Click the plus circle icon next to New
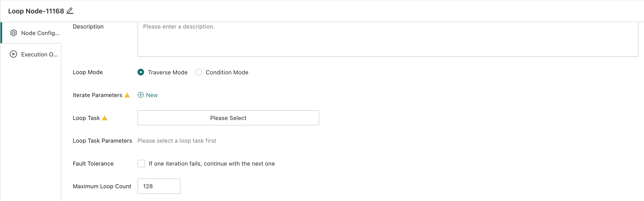This screenshot has height=201, width=644. [x=141, y=95]
